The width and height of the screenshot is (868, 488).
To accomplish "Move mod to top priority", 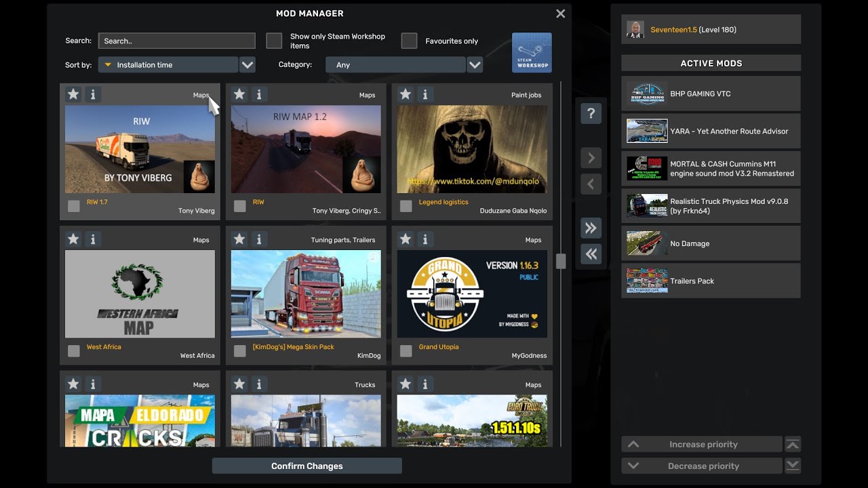I will coord(793,445).
